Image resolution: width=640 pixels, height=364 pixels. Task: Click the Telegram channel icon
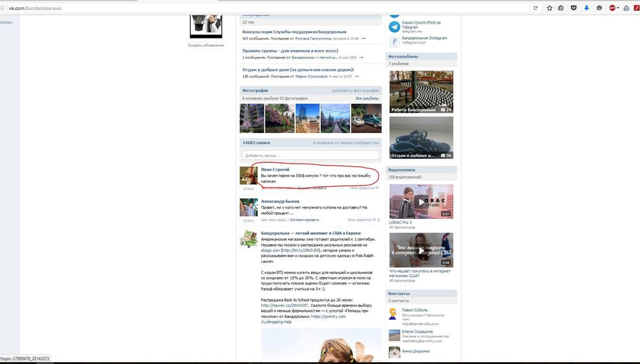tap(394, 26)
